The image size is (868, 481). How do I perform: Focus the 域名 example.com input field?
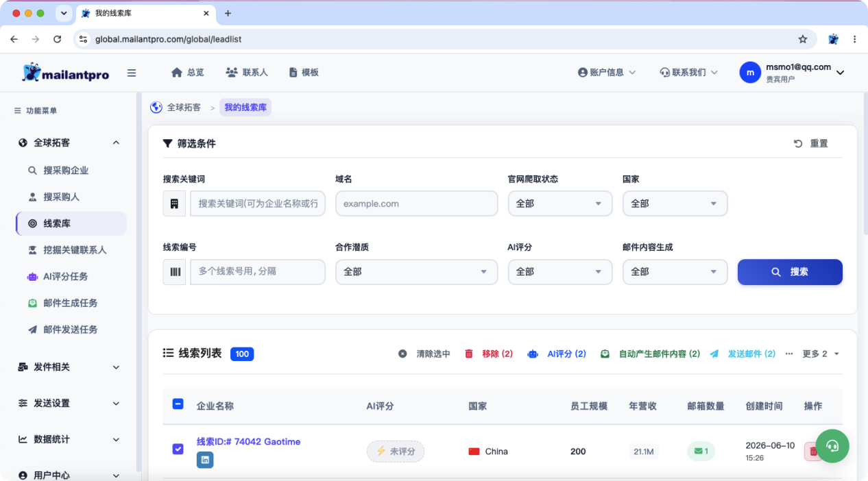pyautogui.click(x=416, y=203)
